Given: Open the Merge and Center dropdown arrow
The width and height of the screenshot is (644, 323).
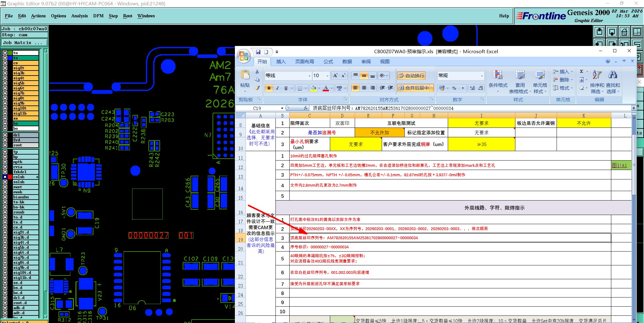Looking at the screenshot, I should click(x=432, y=88).
